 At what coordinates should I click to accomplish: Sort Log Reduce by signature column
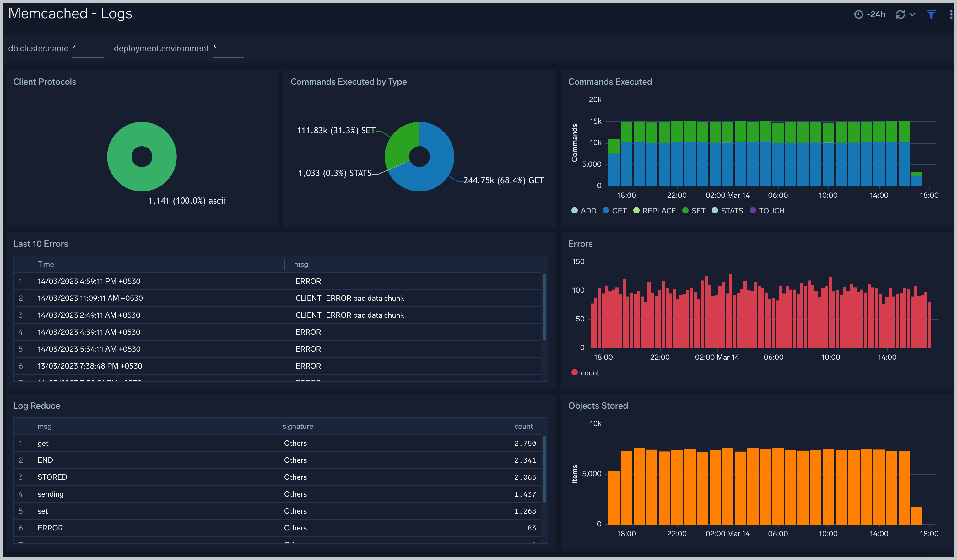[298, 426]
